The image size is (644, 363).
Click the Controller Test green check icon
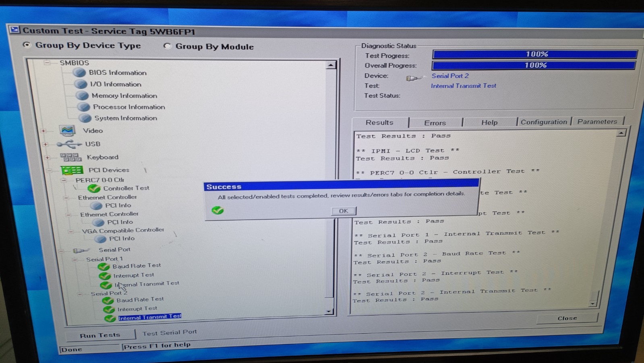(94, 188)
